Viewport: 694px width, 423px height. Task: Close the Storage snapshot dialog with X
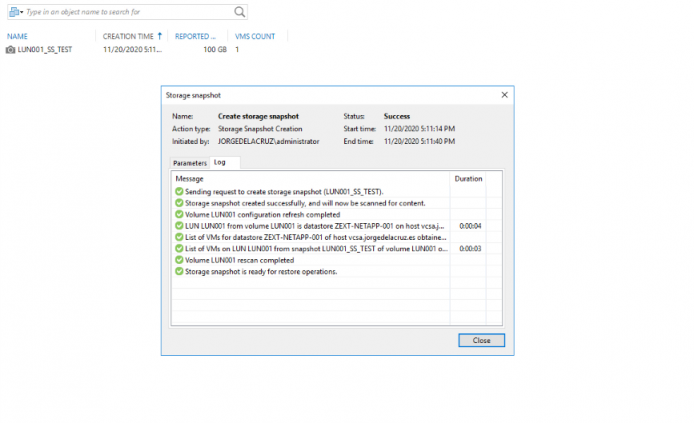point(505,95)
